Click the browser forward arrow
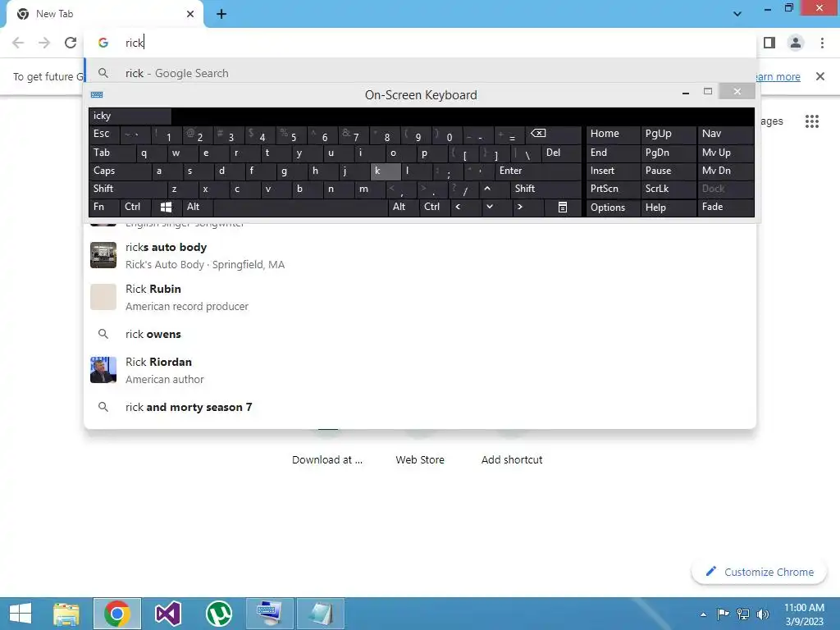This screenshot has height=630, width=840. [44, 43]
